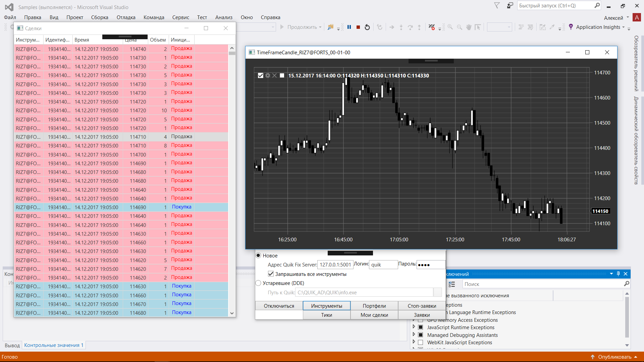This screenshot has width=644, height=362.
Task: Remove the candle series with X icon
Action: click(x=274, y=75)
